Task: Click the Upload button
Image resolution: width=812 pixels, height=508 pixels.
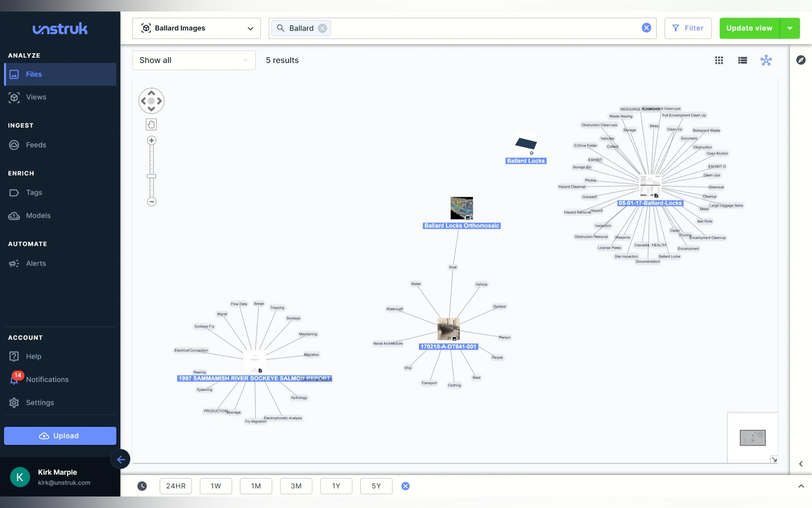Action: point(60,436)
